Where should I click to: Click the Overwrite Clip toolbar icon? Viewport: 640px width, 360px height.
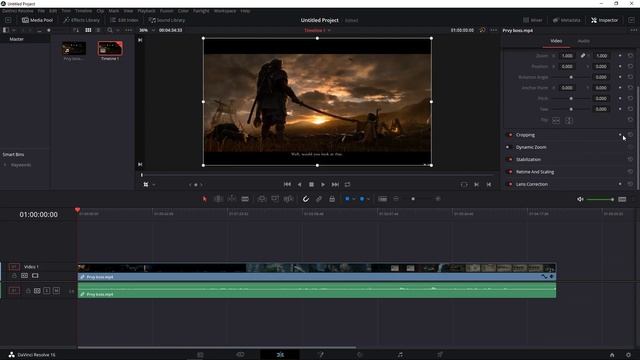coord(275,199)
